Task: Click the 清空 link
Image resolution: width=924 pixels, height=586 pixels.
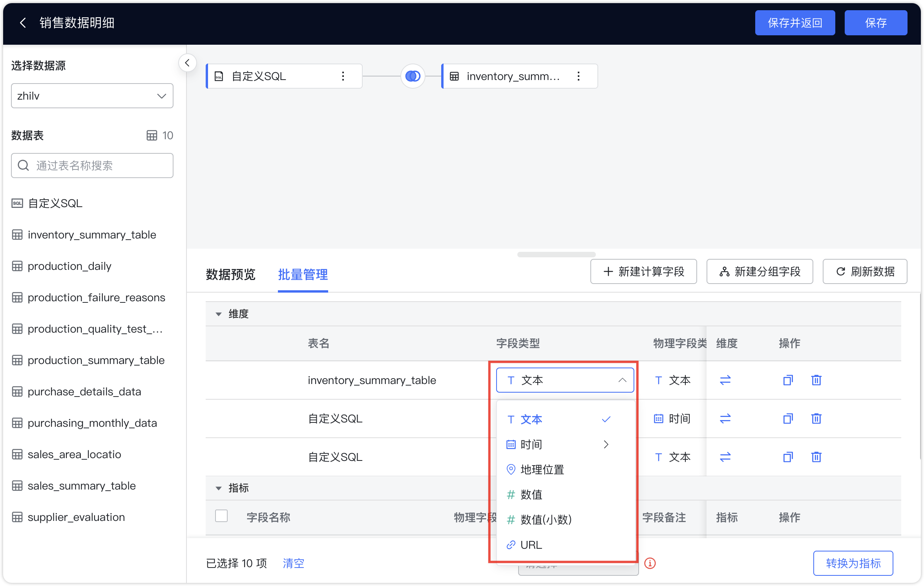Action: coord(294,563)
